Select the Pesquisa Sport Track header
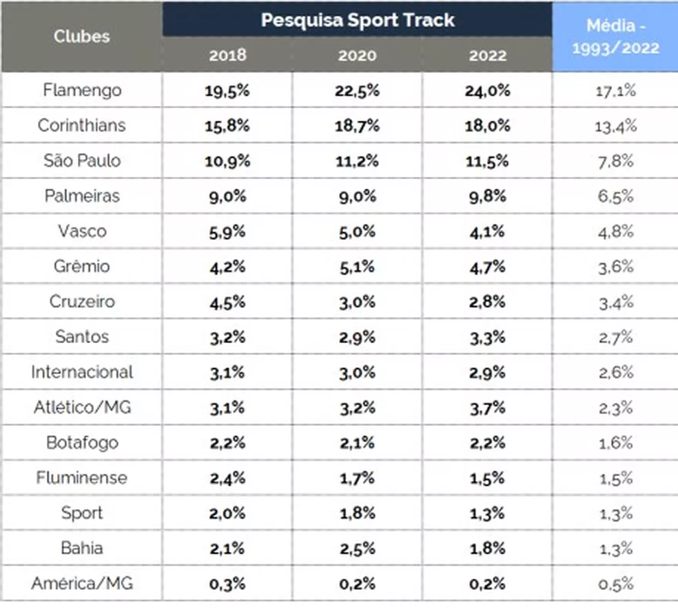The image size is (678, 616). click(x=357, y=19)
